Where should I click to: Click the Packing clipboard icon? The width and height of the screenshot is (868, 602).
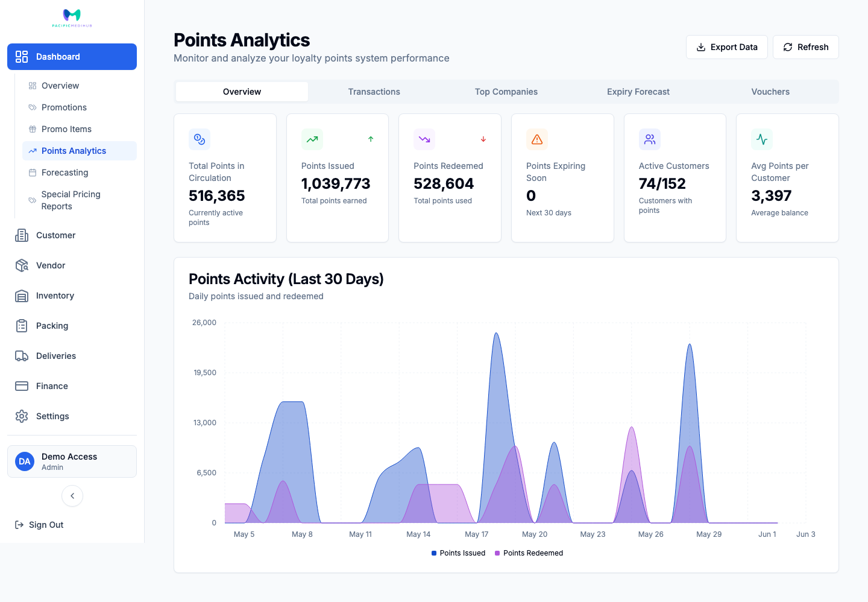point(22,326)
